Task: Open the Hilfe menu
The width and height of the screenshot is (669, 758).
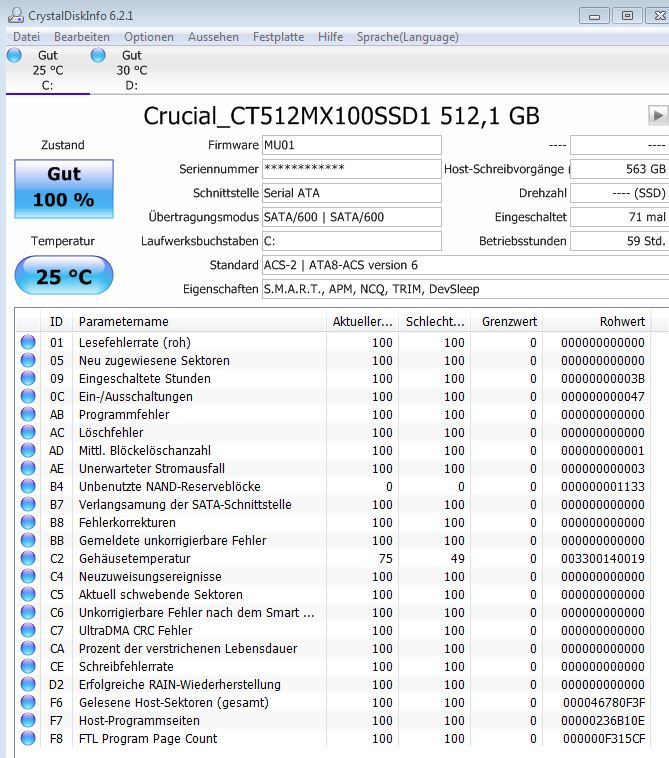Action: point(330,37)
